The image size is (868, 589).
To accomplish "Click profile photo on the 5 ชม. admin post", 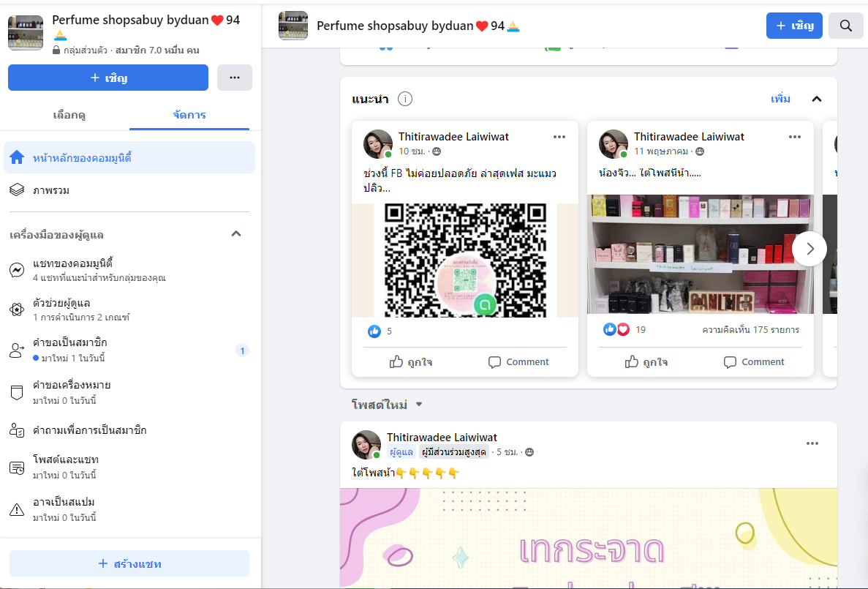I will pos(366,445).
